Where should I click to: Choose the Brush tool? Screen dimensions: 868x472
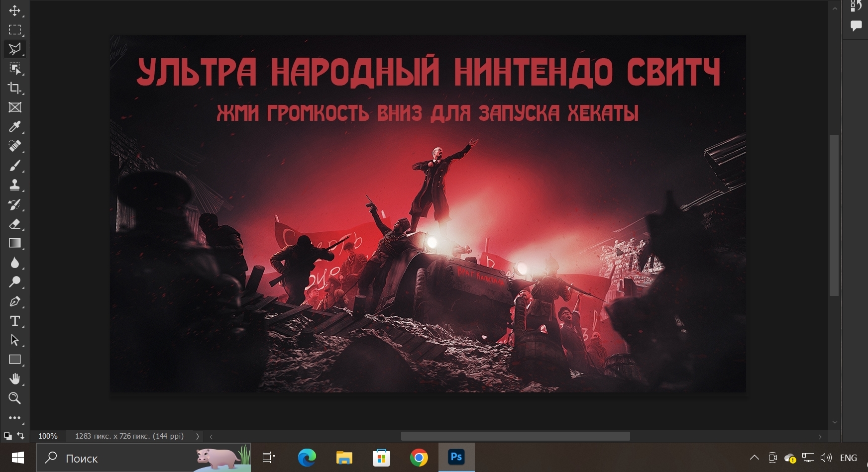click(14, 166)
